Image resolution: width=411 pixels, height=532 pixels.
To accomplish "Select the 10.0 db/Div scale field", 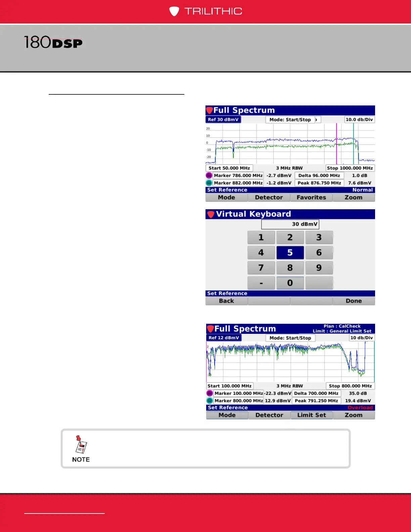I will click(359, 120).
